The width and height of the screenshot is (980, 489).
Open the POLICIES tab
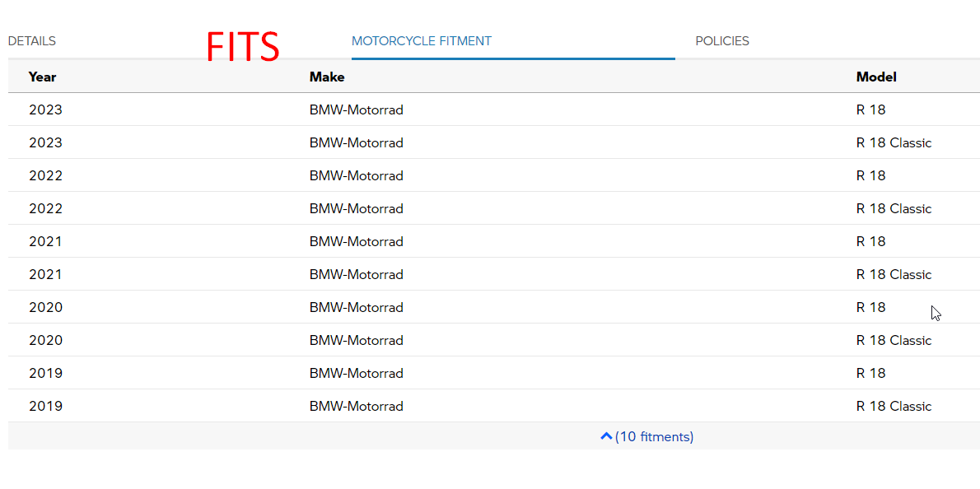[x=722, y=40]
